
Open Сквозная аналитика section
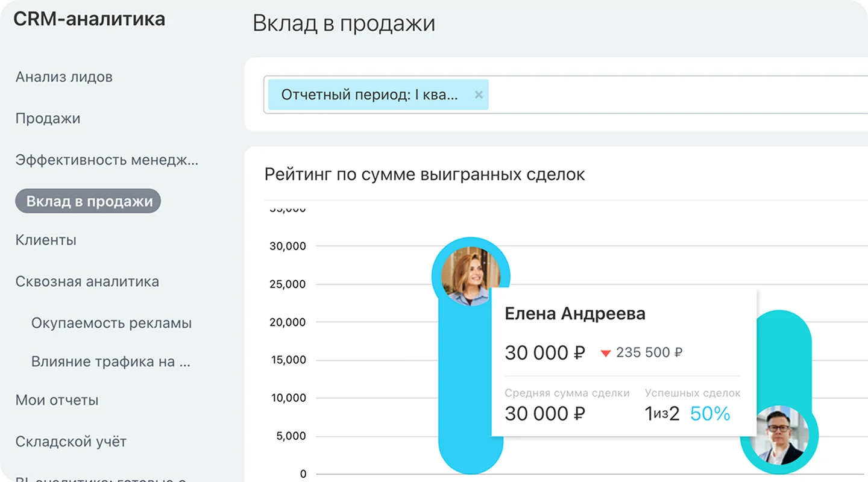click(x=87, y=282)
